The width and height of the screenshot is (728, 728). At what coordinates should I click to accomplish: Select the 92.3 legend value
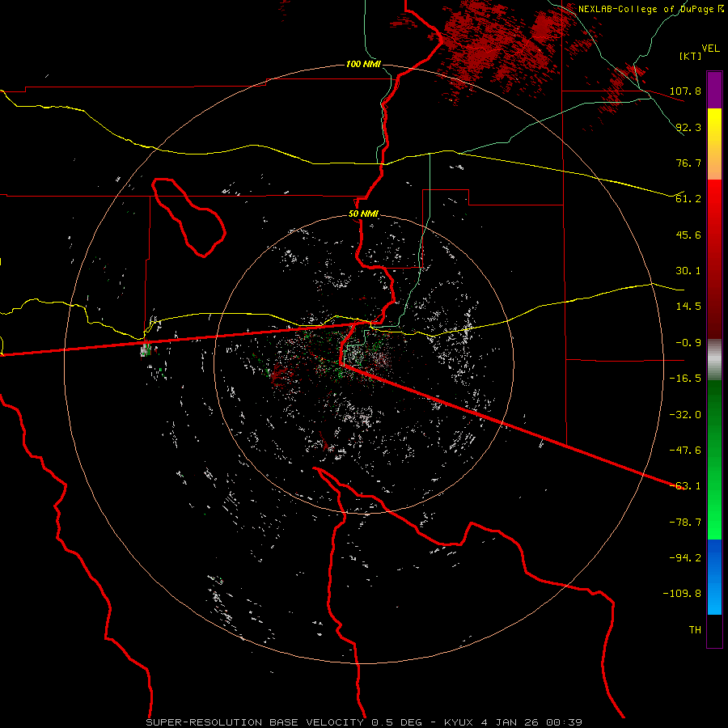click(688, 127)
